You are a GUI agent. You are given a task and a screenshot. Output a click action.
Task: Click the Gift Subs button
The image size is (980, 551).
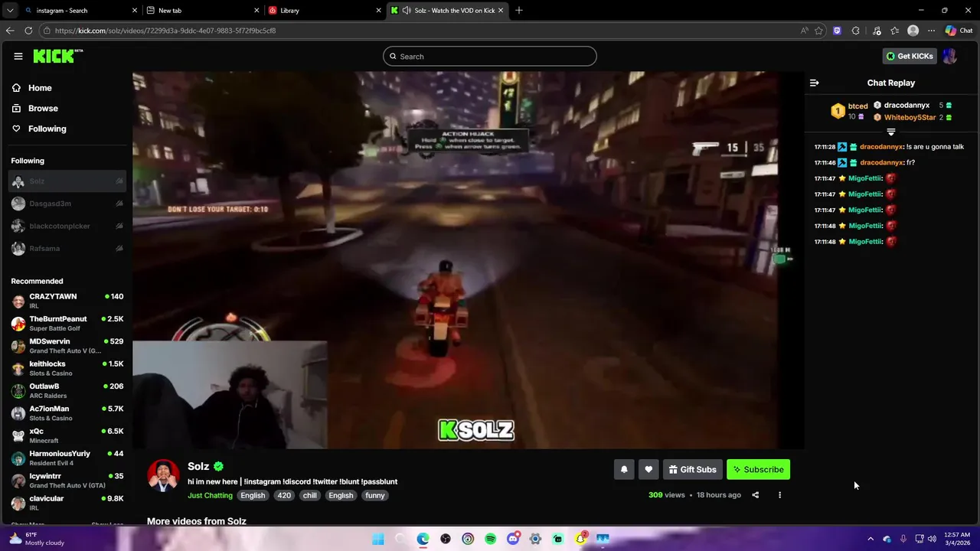(692, 470)
